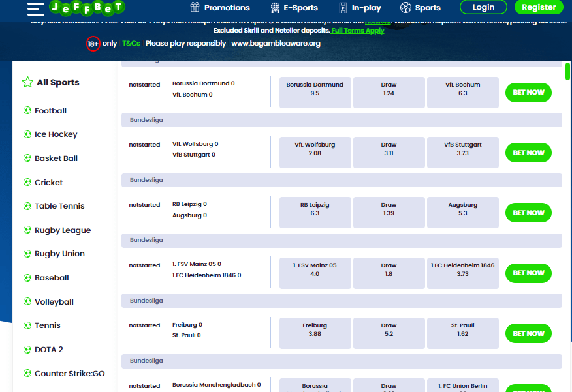Open the Ice Hockey category icon
The image size is (572, 392).
coord(28,134)
